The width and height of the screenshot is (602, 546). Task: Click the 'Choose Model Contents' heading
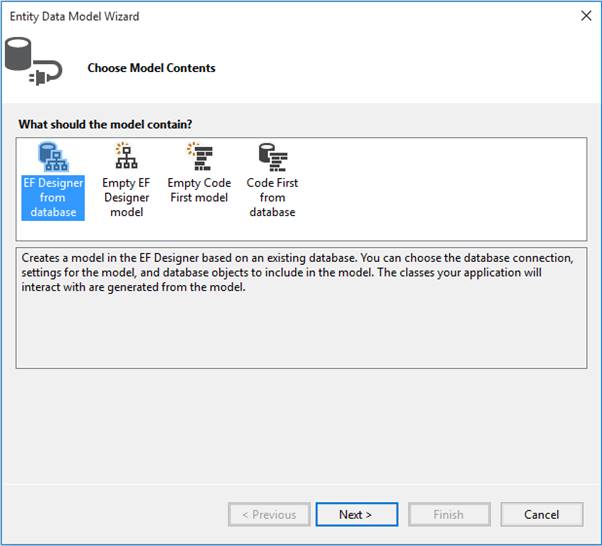point(151,68)
